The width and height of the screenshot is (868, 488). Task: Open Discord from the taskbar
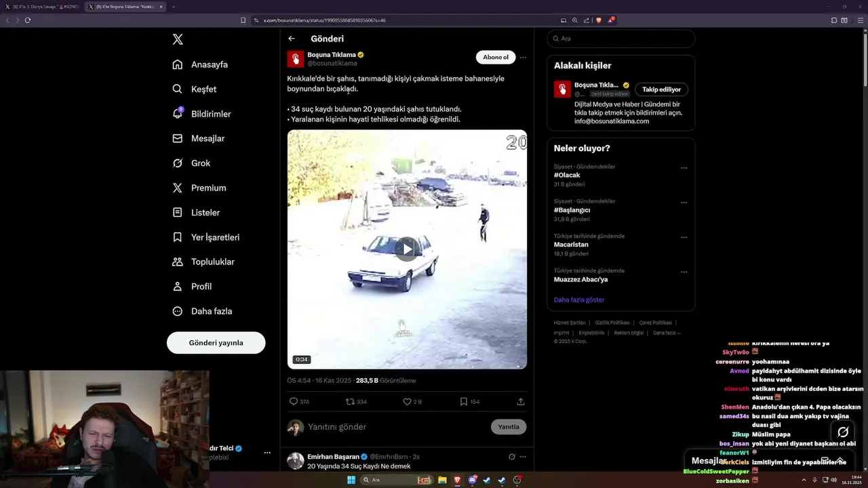472,480
